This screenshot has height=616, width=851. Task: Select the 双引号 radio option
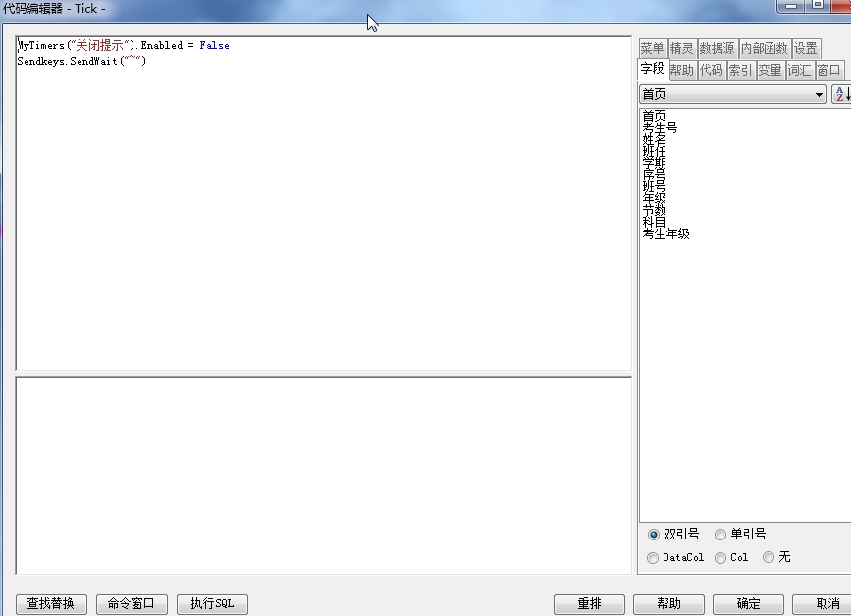(654, 535)
